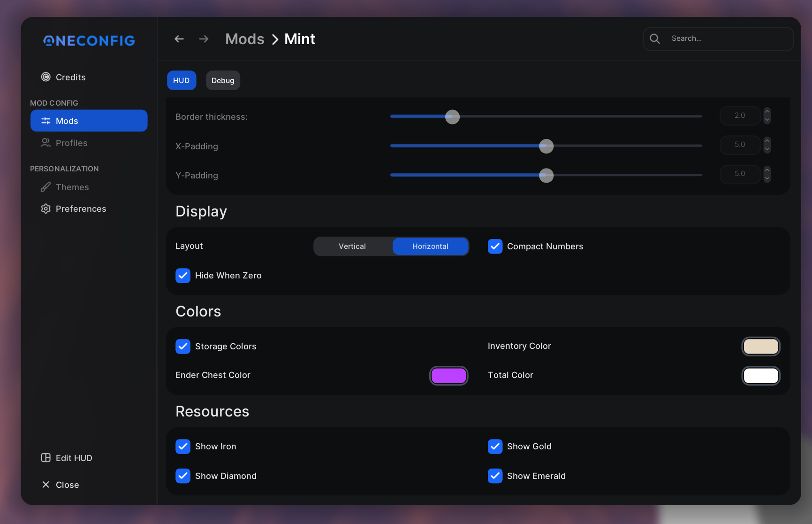Uncheck Show Gold
The image size is (812, 524).
point(495,447)
